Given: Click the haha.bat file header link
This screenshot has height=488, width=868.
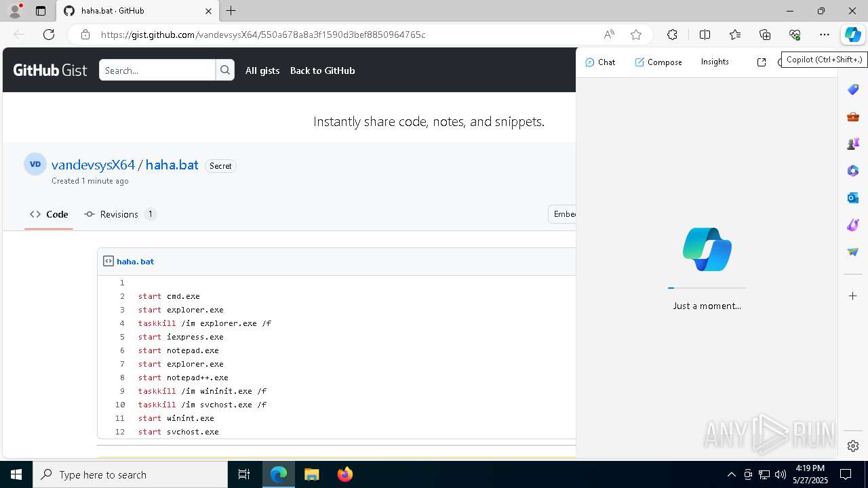Looking at the screenshot, I should click(x=135, y=261).
